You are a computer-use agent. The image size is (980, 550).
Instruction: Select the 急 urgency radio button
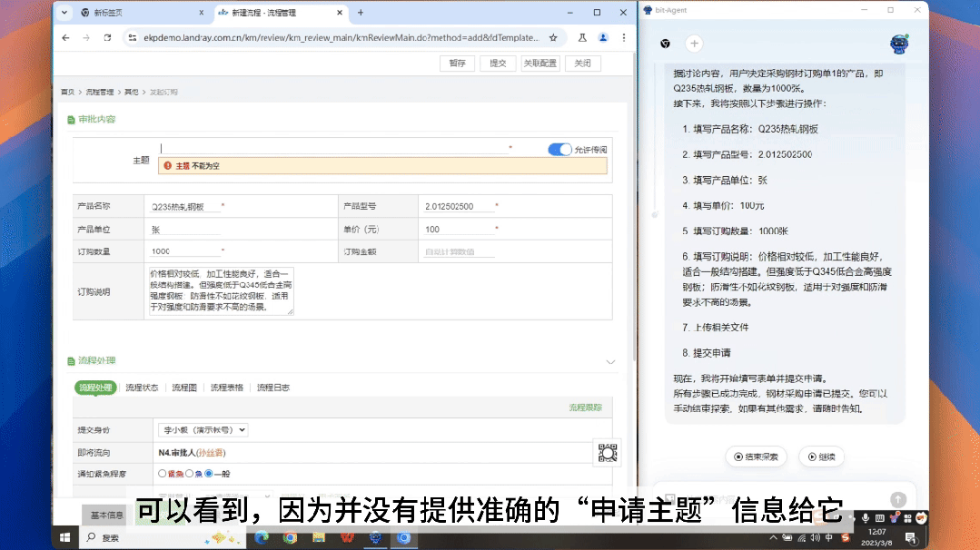coord(189,474)
